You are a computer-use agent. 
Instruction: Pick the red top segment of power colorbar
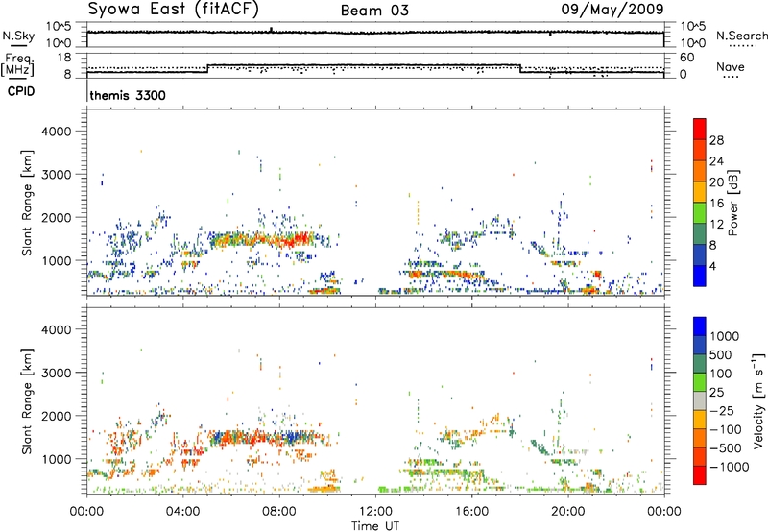(700, 129)
